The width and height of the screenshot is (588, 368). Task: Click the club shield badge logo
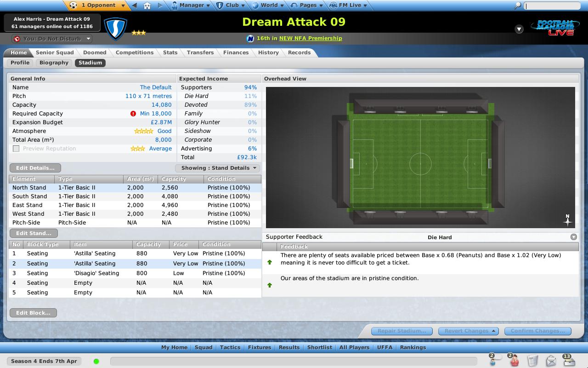click(115, 29)
